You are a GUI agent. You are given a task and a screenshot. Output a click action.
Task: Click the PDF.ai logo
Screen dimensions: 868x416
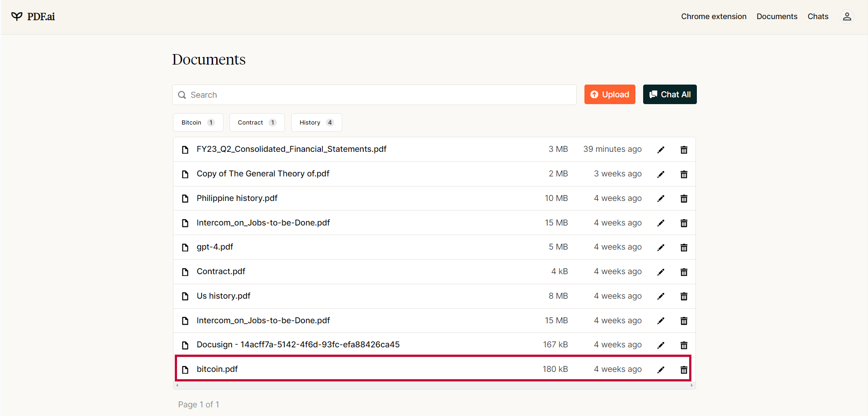(33, 17)
